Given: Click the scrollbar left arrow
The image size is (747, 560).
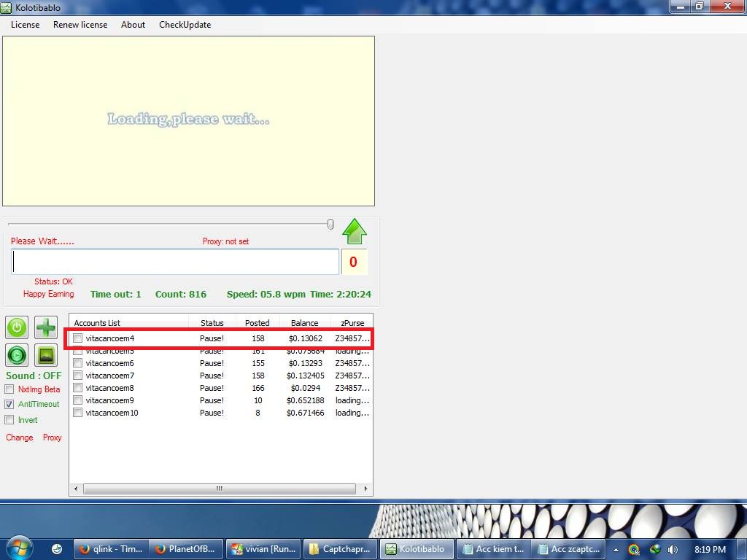Looking at the screenshot, I should point(76,489).
